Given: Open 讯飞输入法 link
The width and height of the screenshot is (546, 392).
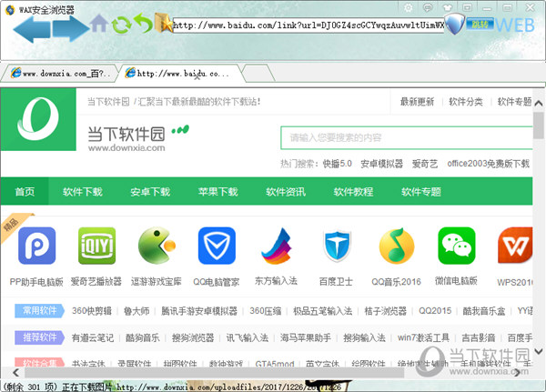Looking at the screenshot, I should click(x=247, y=337).
